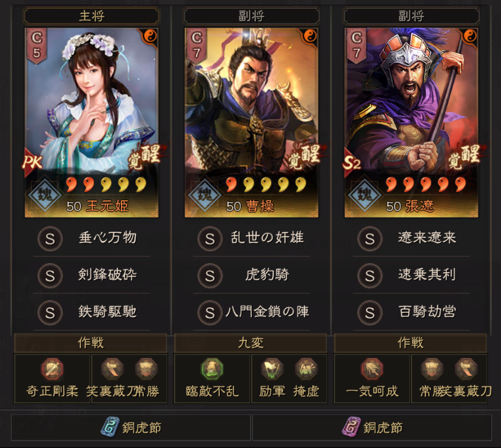Image resolution: width=501 pixels, height=448 pixels.
Task: Select the 虎豹騎 skill slot
Action: coord(251,275)
